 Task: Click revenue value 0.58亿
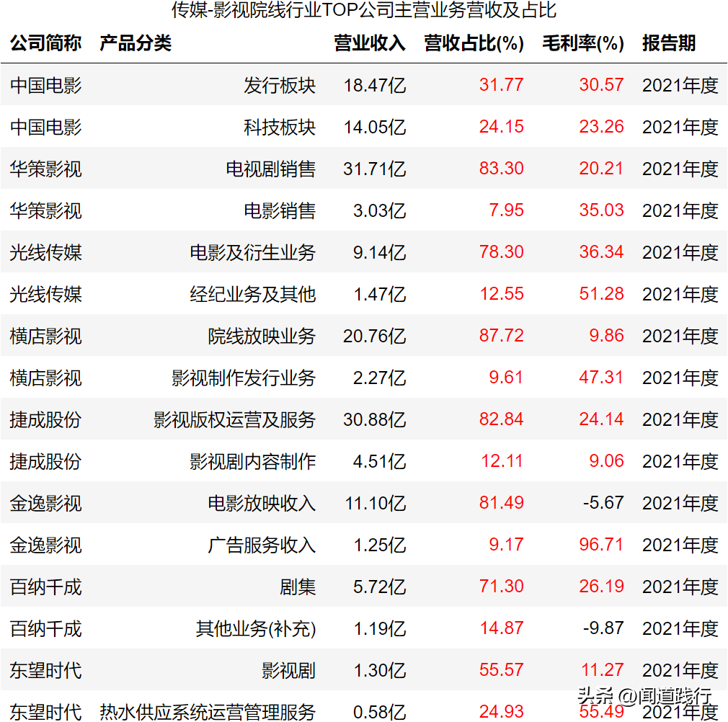point(379,712)
